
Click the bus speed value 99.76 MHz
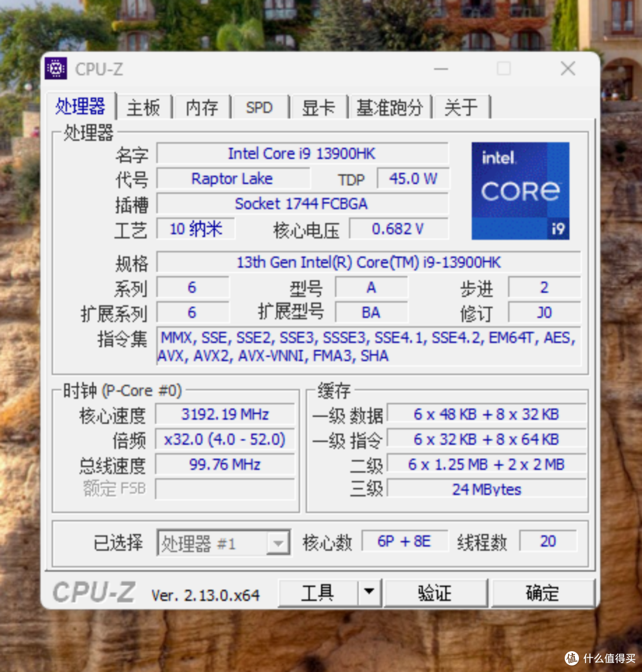click(225, 465)
